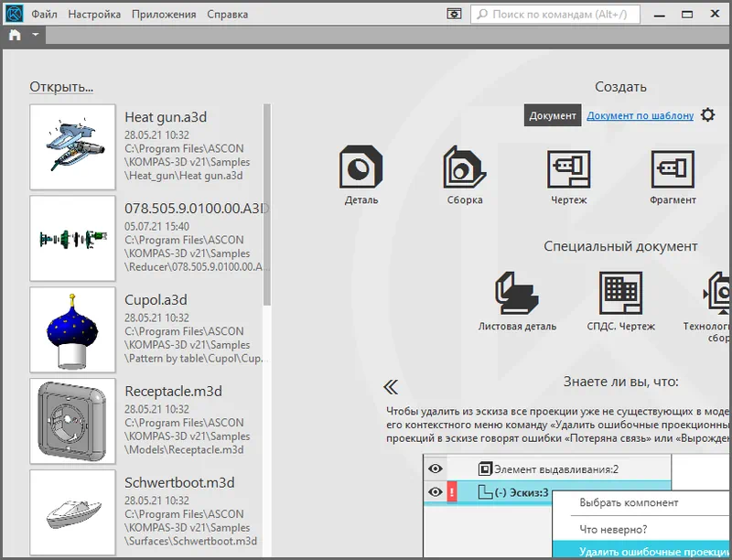Image resolution: width=732 pixels, height=560 pixels.
Task: Choose Что неверно? from the context menu
Action: coord(613,530)
